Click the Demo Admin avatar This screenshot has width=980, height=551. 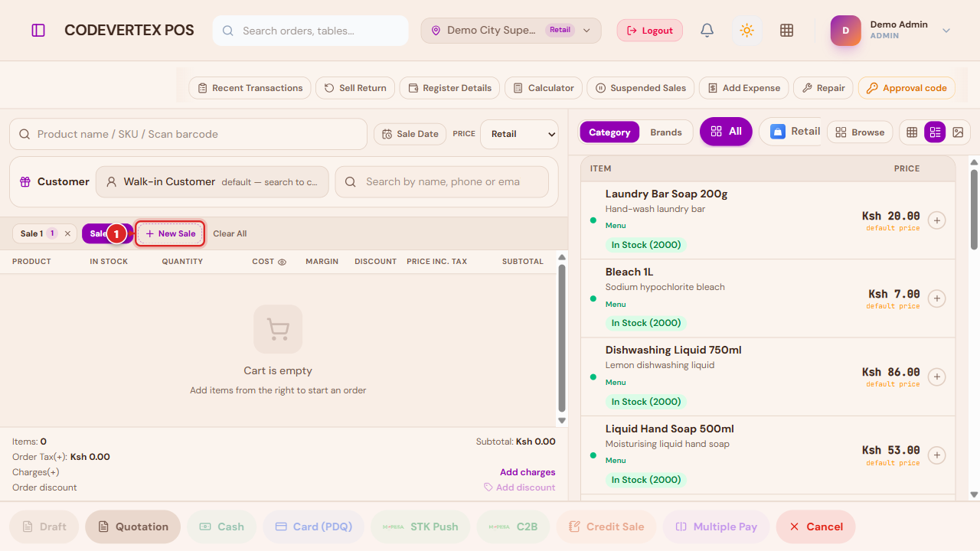(846, 31)
